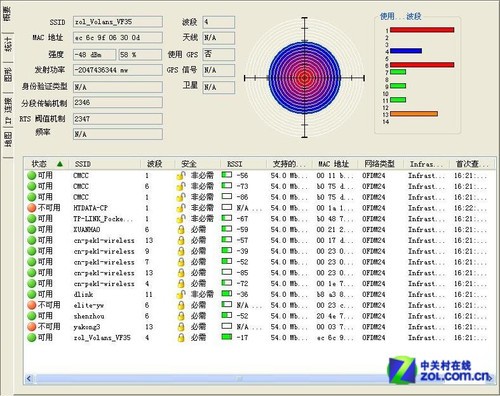
Task: Click the left arrow of the horizontal scrollbar
Action: (x=29, y=378)
